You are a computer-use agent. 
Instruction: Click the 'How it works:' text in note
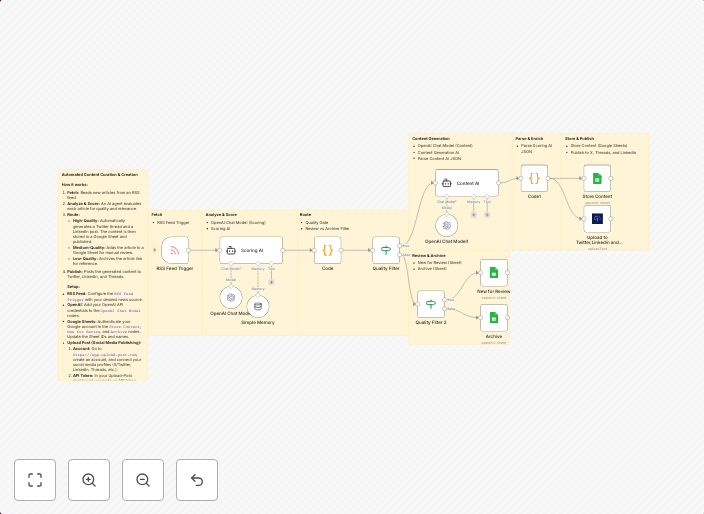pyautogui.click(x=75, y=185)
